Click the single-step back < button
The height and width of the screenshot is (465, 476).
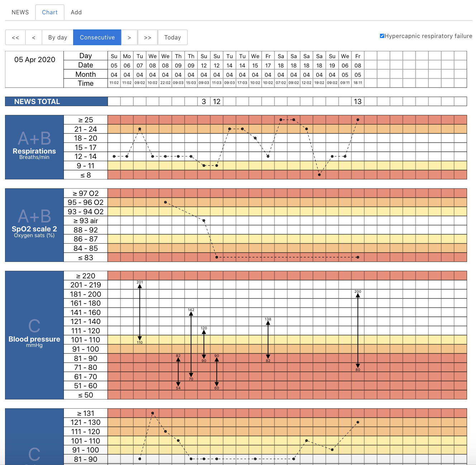click(x=33, y=37)
